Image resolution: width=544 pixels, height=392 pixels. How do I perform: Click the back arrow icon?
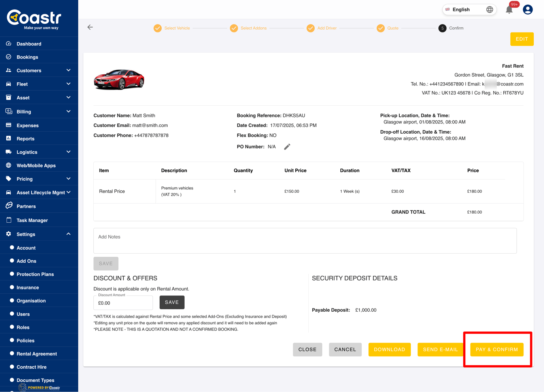click(x=90, y=27)
